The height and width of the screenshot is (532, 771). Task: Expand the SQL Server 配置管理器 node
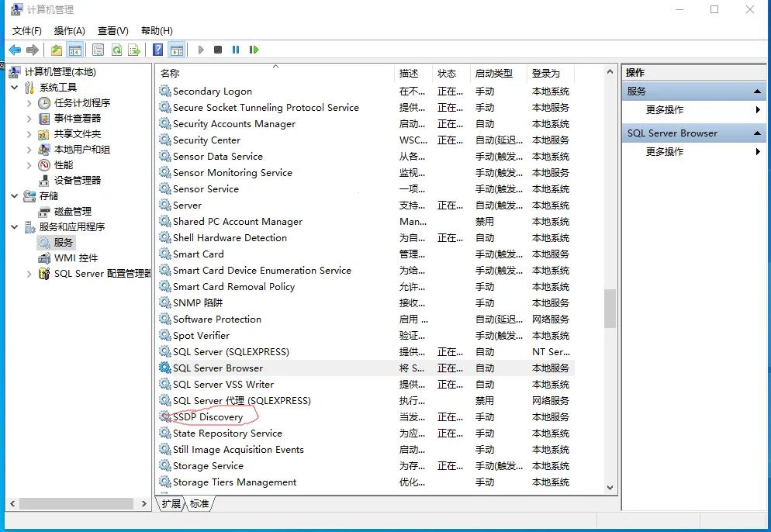tap(29, 274)
